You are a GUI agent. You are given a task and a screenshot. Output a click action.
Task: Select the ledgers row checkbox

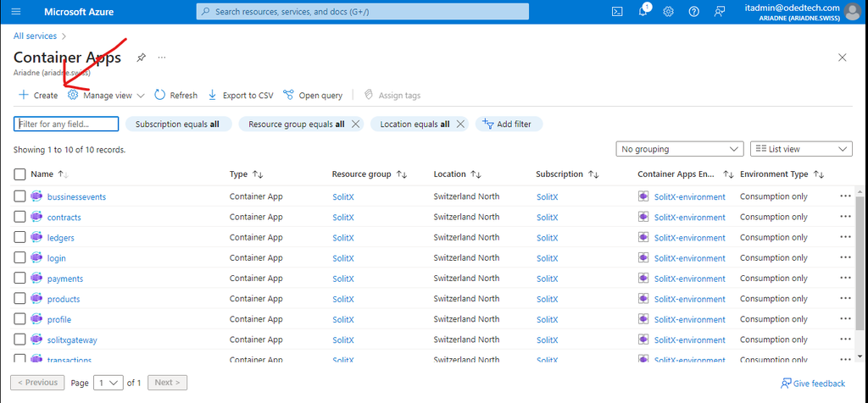[20, 237]
